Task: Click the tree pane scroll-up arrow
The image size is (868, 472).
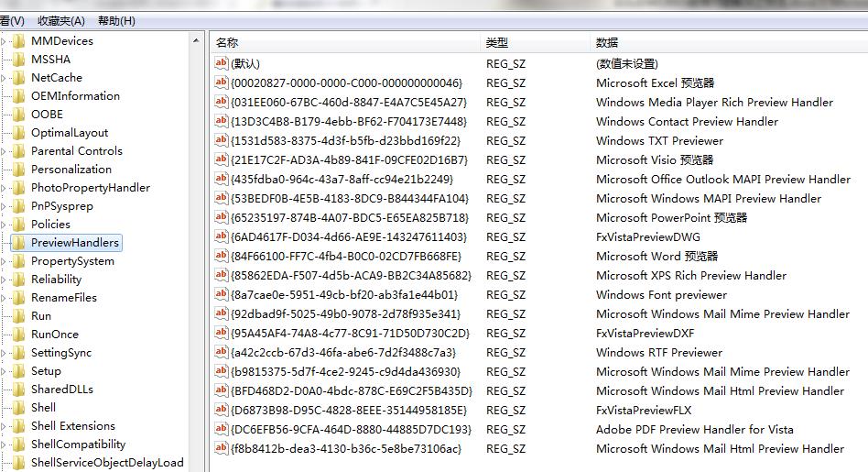Action: tap(197, 41)
